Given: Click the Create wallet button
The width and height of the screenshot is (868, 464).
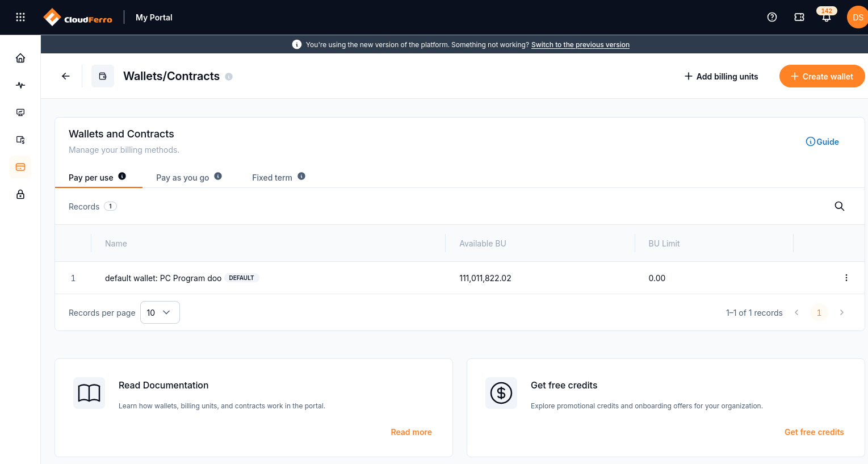Looking at the screenshot, I should pyautogui.click(x=822, y=76).
